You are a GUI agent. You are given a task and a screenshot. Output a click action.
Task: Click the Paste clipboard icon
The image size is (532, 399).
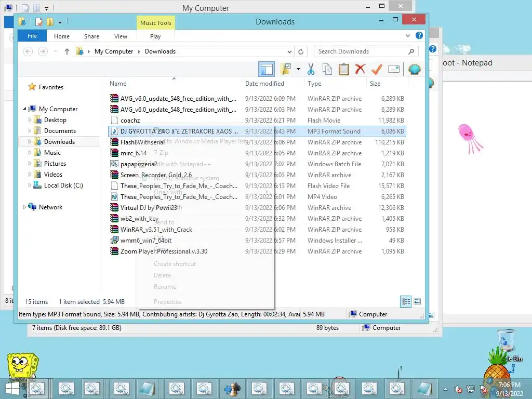[343, 69]
